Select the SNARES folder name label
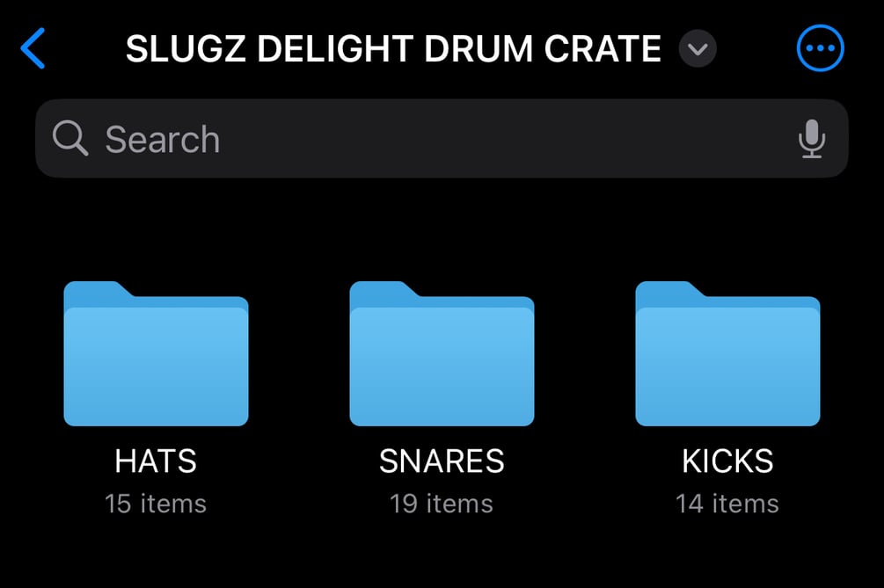This screenshot has height=588, width=884. pyautogui.click(x=442, y=461)
